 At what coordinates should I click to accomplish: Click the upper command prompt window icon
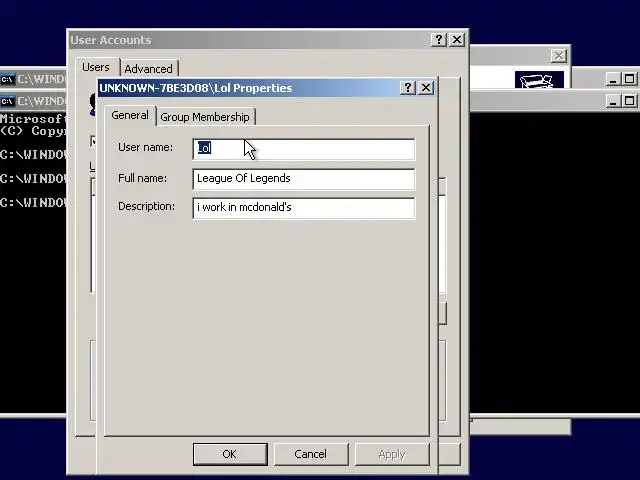click(x=8, y=79)
